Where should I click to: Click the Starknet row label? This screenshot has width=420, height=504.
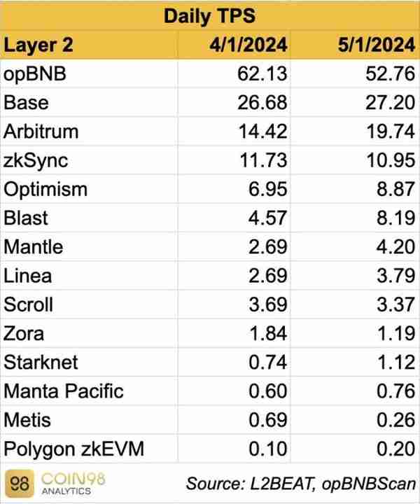click(x=41, y=363)
